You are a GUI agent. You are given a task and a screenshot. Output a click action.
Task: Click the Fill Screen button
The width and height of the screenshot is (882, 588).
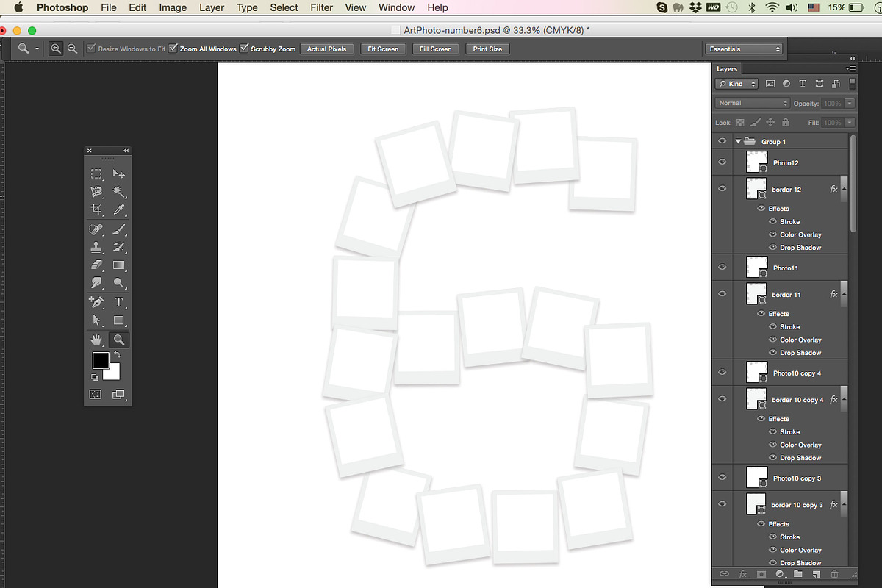pyautogui.click(x=436, y=49)
